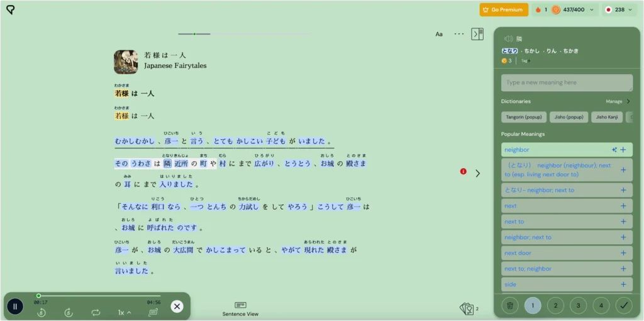Click the word かしこまって
The image size is (644, 321).
tap(226, 250)
